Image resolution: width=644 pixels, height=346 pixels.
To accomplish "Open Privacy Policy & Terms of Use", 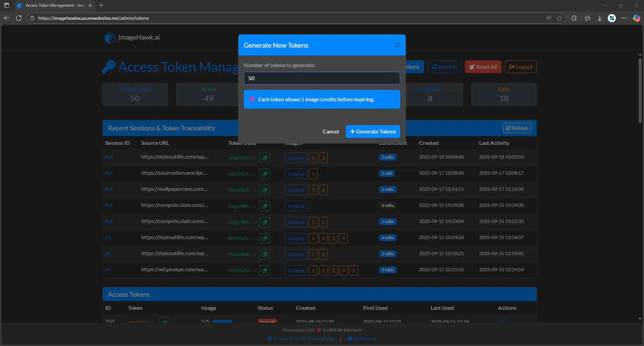I will click(x=301, y=339).
